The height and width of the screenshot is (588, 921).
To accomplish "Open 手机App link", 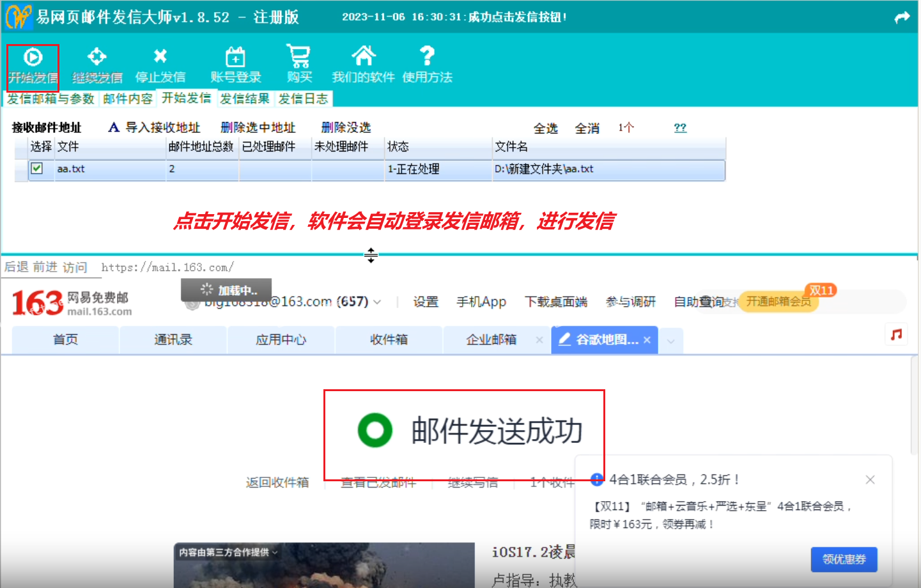I will (x=481, y=302).
